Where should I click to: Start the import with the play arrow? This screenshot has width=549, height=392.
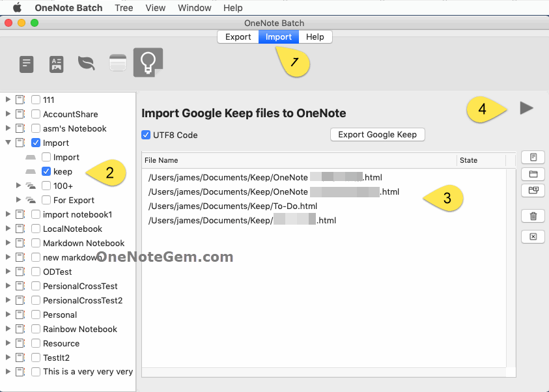click(x=526, y=108)
